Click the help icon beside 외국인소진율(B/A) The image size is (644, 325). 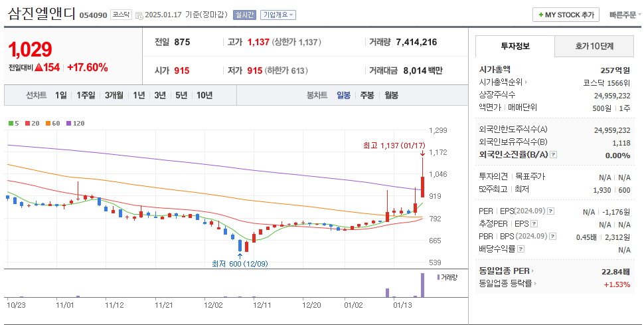tap(554, 155)
